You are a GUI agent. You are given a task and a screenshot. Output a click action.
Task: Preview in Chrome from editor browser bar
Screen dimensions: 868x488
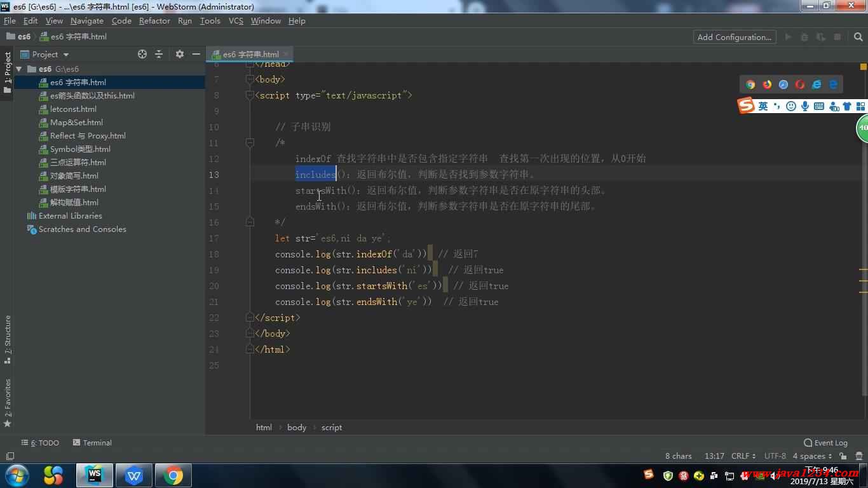click(x=750, y=85)
